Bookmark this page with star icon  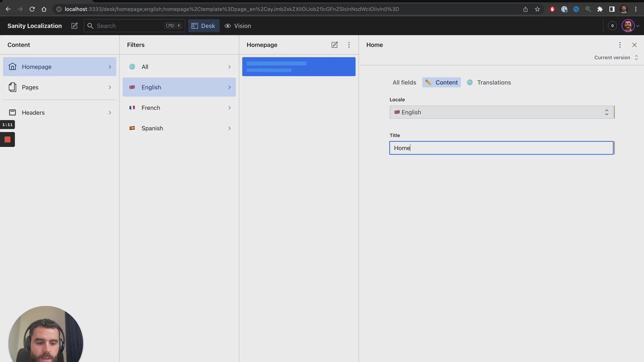pos(537,9)
